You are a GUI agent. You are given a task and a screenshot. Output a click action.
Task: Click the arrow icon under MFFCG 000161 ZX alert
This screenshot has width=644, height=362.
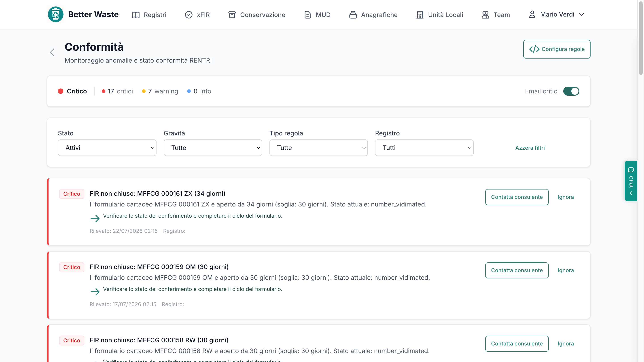[x=95, y=219]
